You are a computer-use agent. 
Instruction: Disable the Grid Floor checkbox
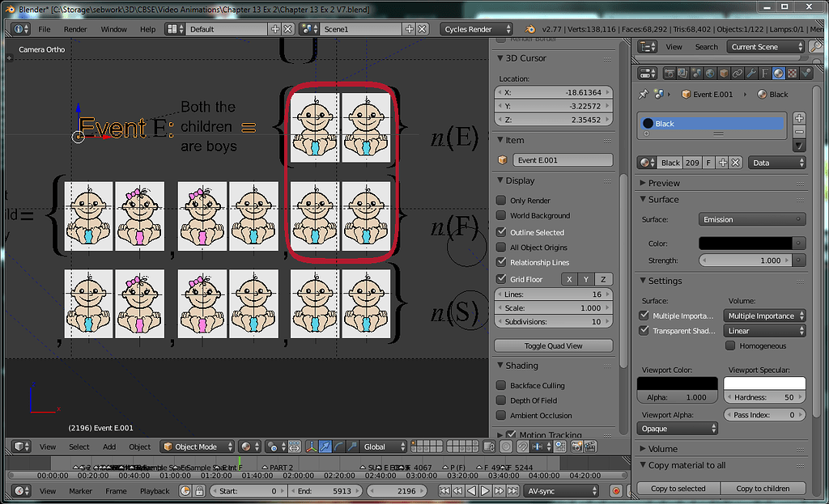(501, 279)
